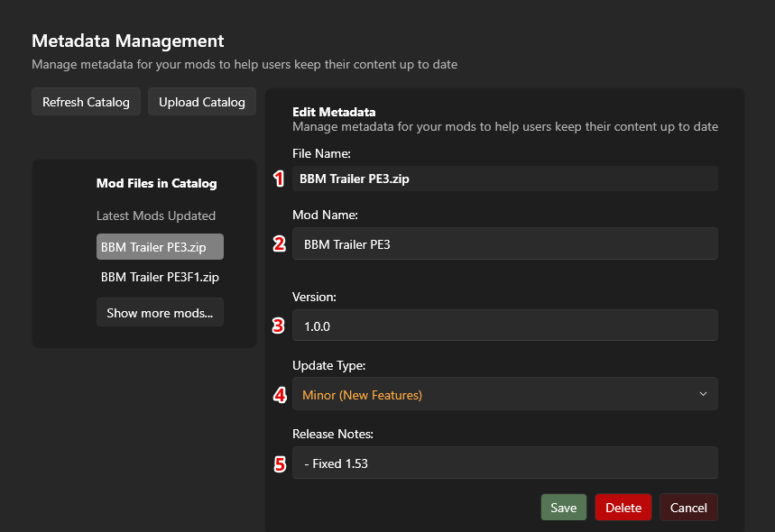
Task: Click red number 2 marker beside Mod Name
Action: point(280,243)
